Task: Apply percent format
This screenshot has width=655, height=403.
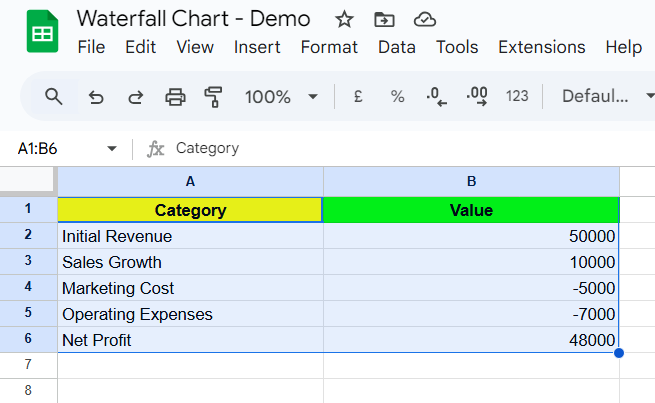Action: [397, 97]
